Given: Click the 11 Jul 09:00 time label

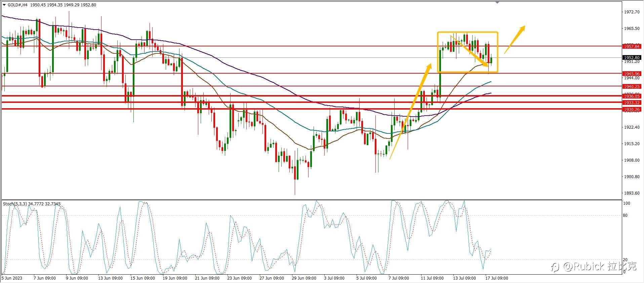Looking at the screenshot, I should (432, 278).
